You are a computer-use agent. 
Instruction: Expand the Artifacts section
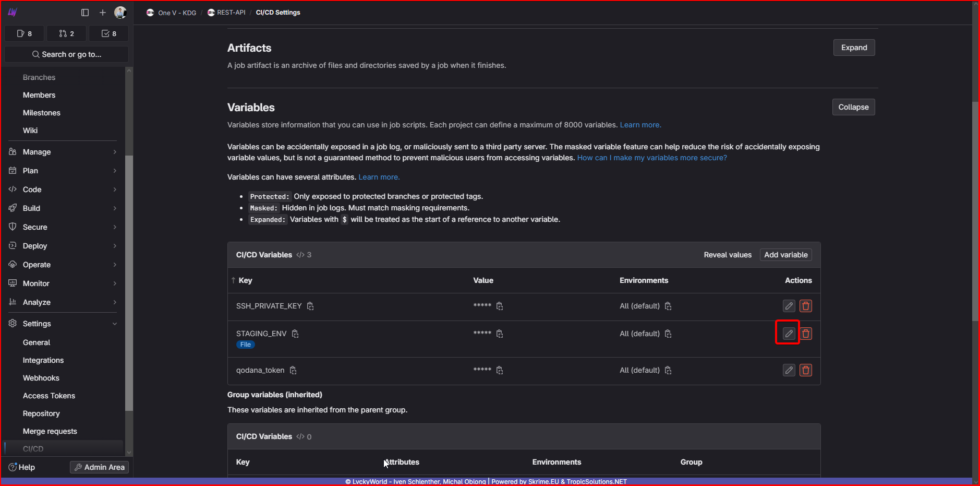click(x=854, y=48)
